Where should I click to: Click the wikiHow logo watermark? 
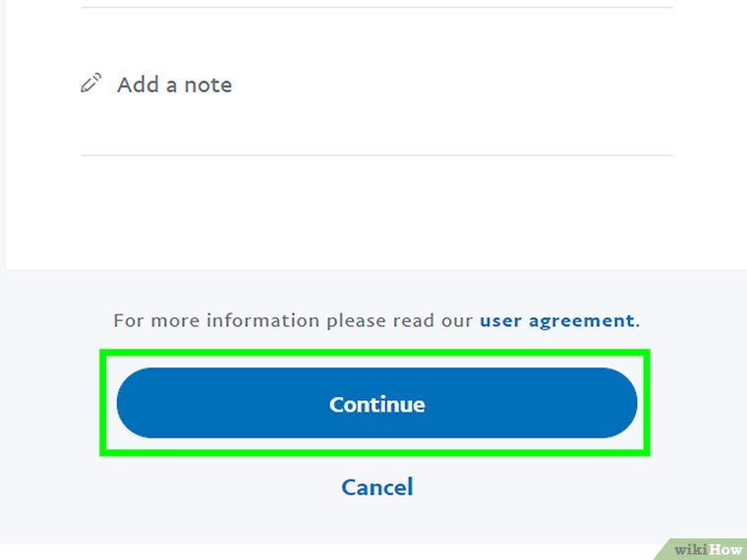point(706,546)
